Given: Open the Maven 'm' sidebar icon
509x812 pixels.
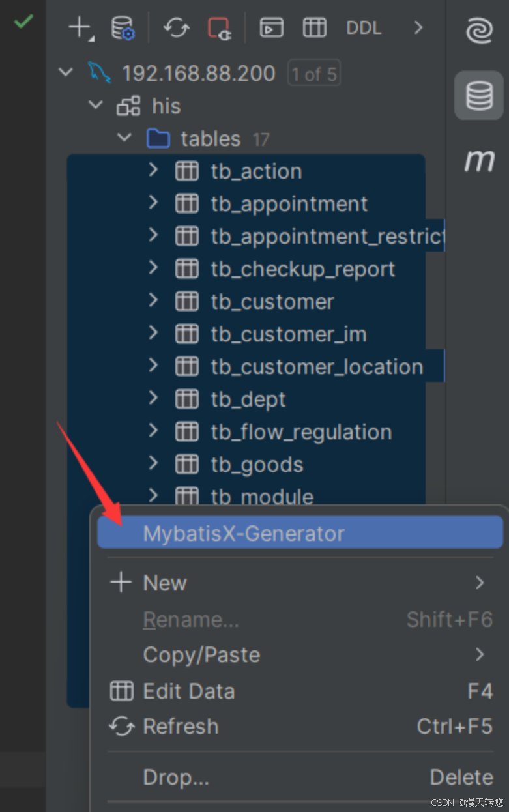Looking at the screenshot, I should [479, 160].
